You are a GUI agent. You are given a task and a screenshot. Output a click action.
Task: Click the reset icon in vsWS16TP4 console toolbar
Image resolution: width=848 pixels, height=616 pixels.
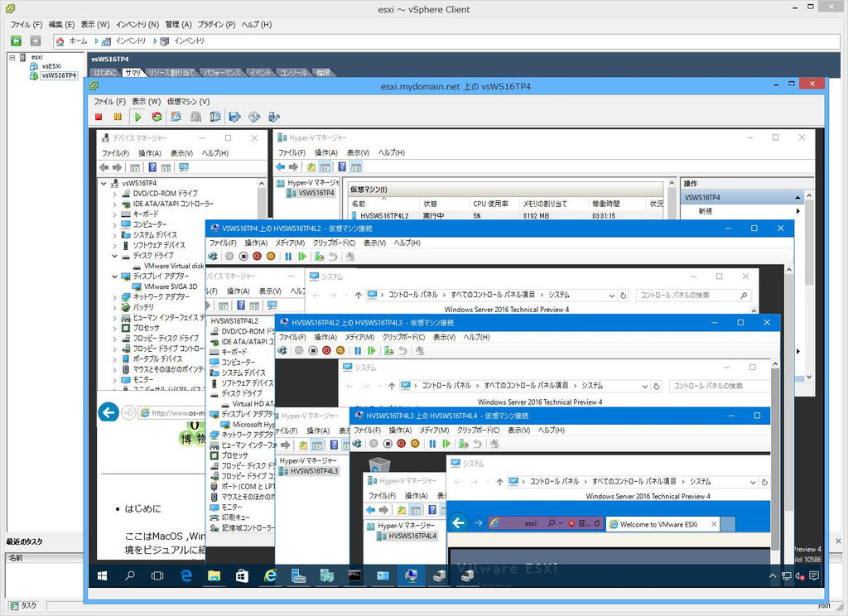coord(157,117)
